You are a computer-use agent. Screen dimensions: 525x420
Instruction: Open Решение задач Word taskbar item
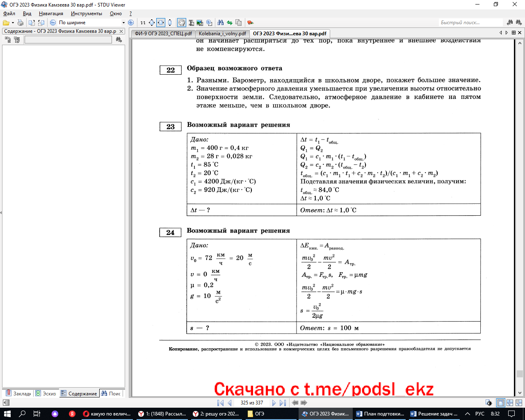coord(434,414)
